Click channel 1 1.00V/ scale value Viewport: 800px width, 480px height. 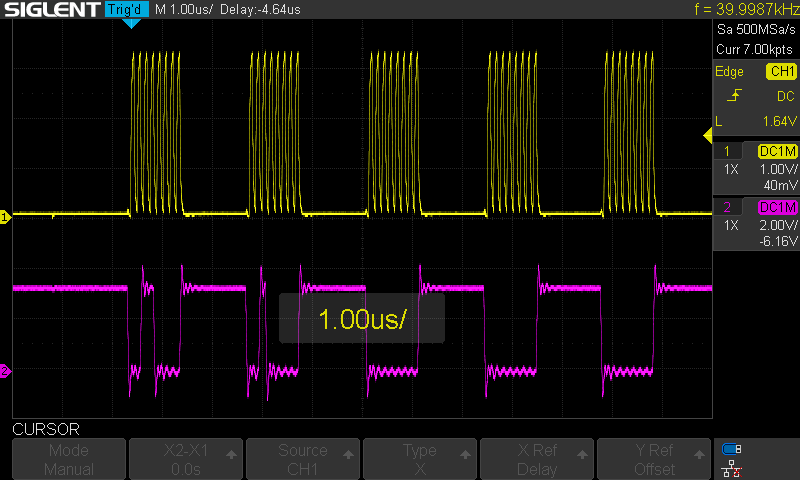(779, 169)
